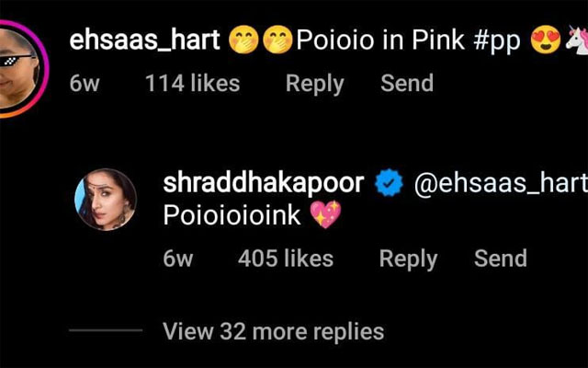Click the 6w timestamp under the Poioioioink reply
Viewport: 588px width, 368px height.
tap(177, 259)
